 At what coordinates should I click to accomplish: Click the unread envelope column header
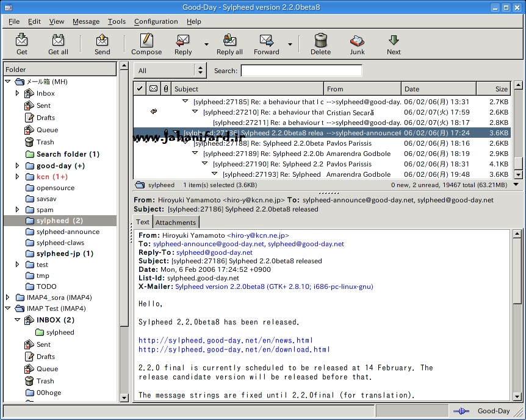(153, 89)
